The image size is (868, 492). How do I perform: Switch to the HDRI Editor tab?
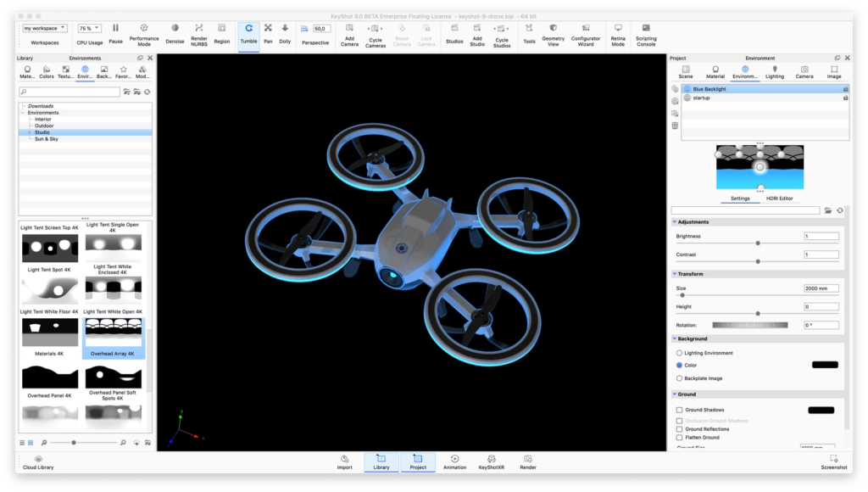point(780,198)
